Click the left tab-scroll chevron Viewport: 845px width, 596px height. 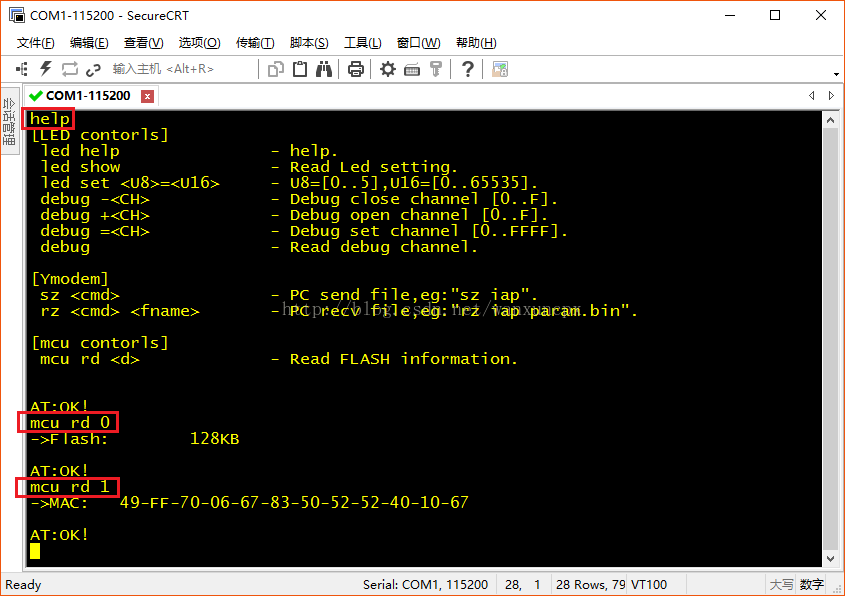(x=812, y=95)
